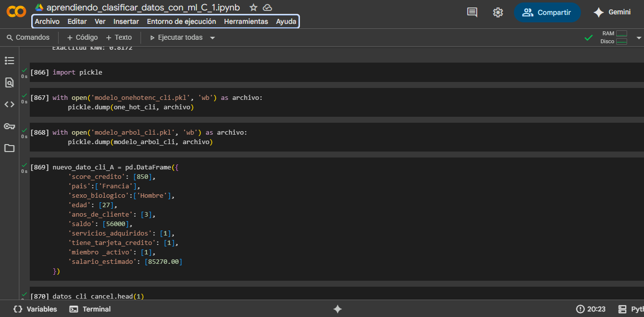
Task: Open the comments panel icon
Action: 472,12
